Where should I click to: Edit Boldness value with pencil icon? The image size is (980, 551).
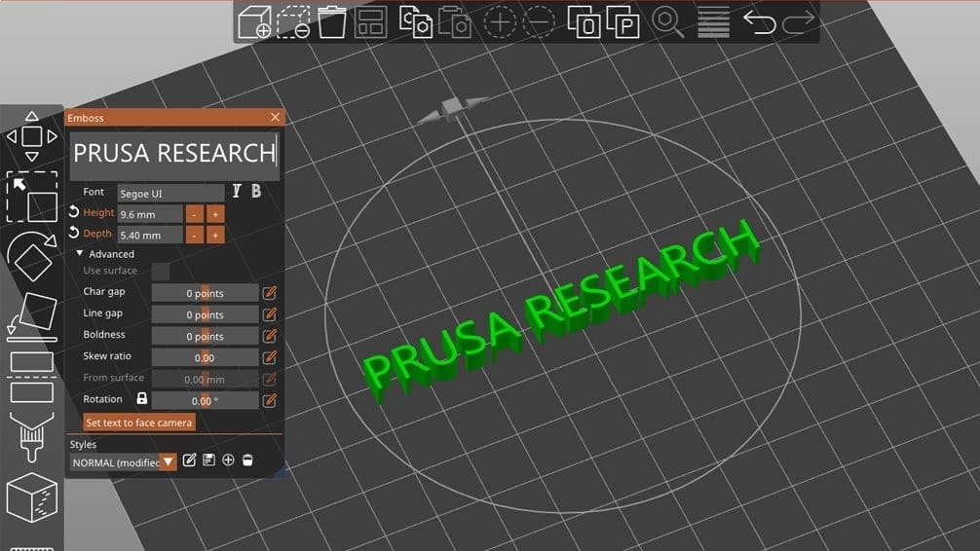(270, 336)
